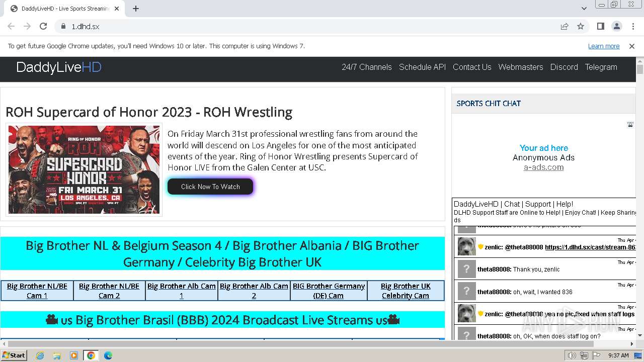Click the browser forward arrow
Screen dimensions: 644x362
pos(27,26)
